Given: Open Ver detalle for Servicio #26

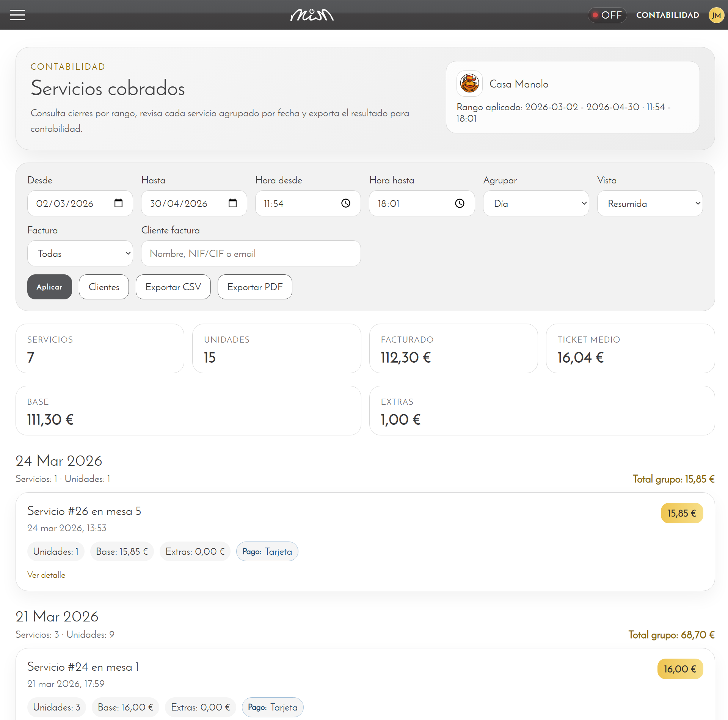Looking at the screenshot, I should 46,575.
